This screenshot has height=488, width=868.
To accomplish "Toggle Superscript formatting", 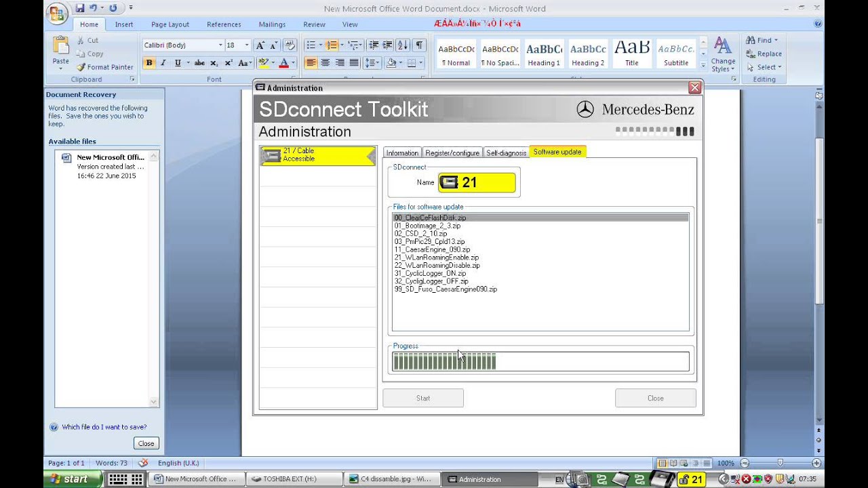I will point(229,63).
